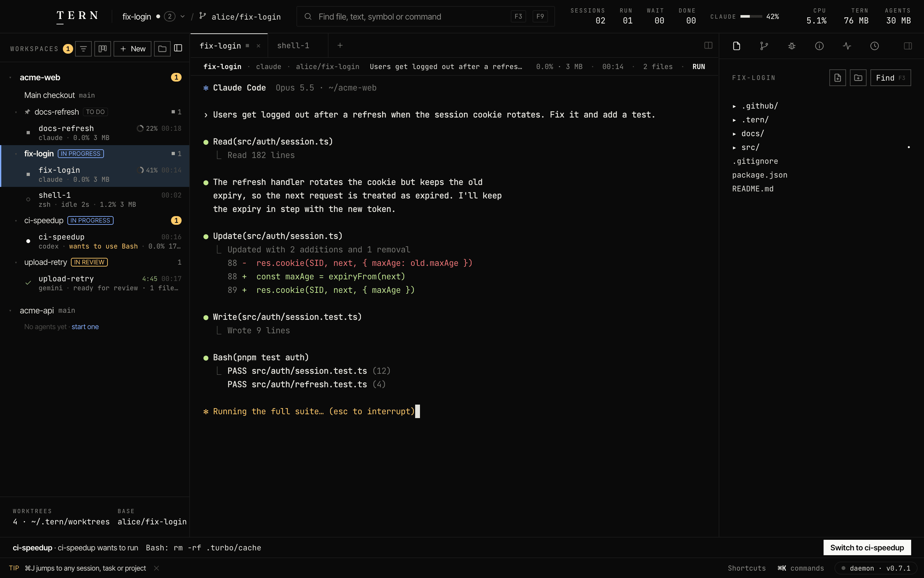The height and width of the screenshot is (578, 924).
Task: Open folder icon in Workspaces header
Action: pyautogui.click(x=162, y=48)
